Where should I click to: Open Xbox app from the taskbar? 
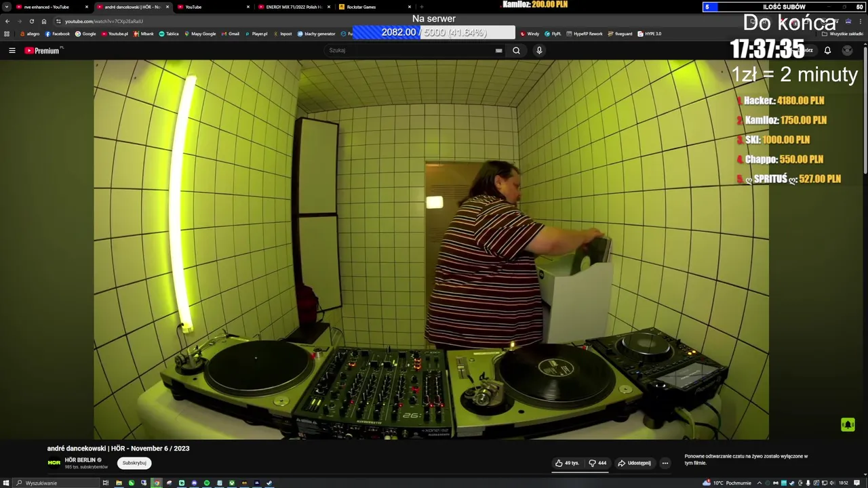click(232, 483)
